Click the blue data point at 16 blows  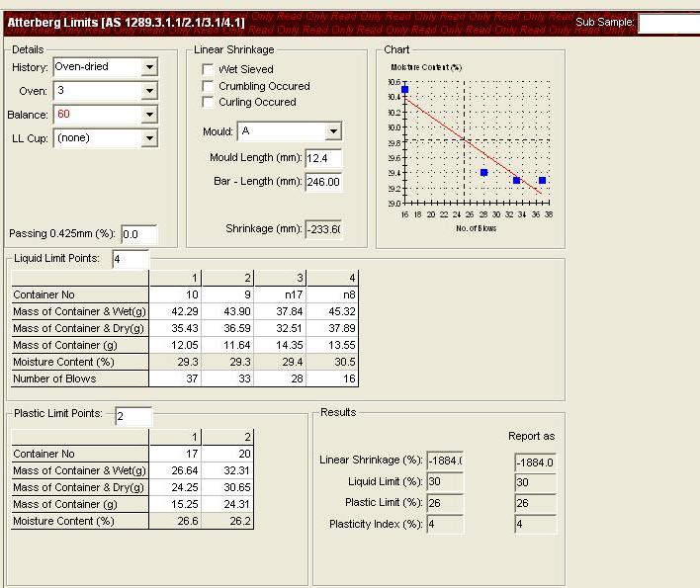(404, 90)
